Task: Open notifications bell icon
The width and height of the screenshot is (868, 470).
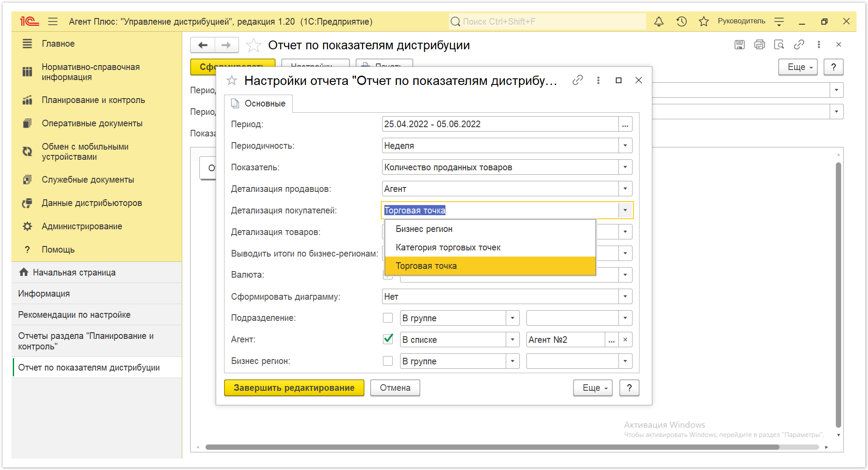Action: pyautogui.click(x=658, y=21)
